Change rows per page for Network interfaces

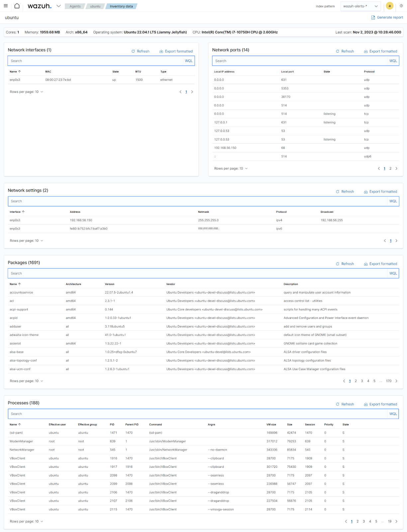click(x=27, y=92)
